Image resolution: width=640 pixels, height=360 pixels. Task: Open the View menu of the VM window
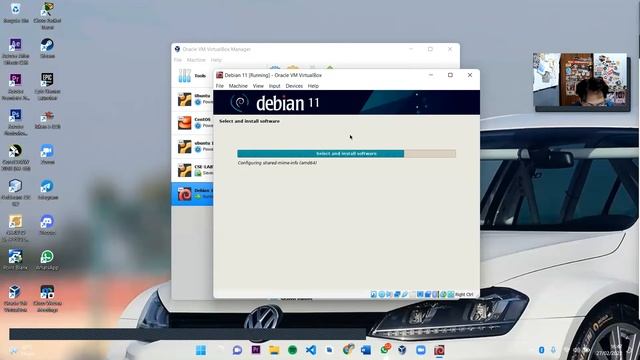point(258,86)
